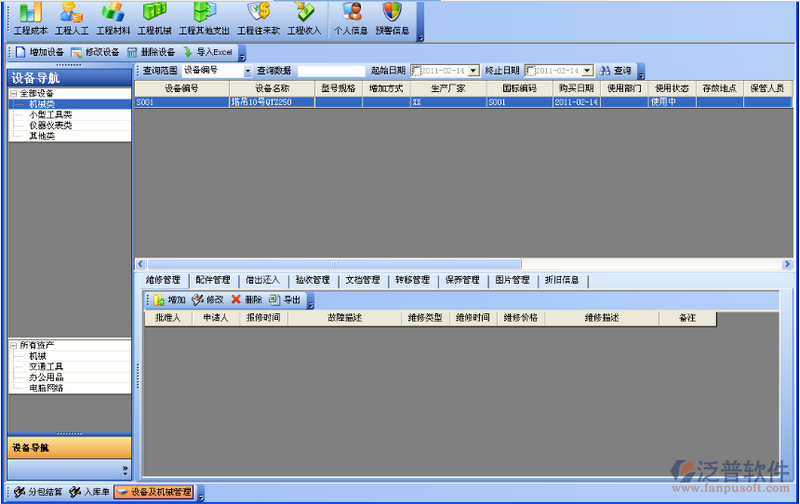Select 小型工具类 in the equipment tree
The height and width of the screenshot is (504, 800).
click(50, 114)
